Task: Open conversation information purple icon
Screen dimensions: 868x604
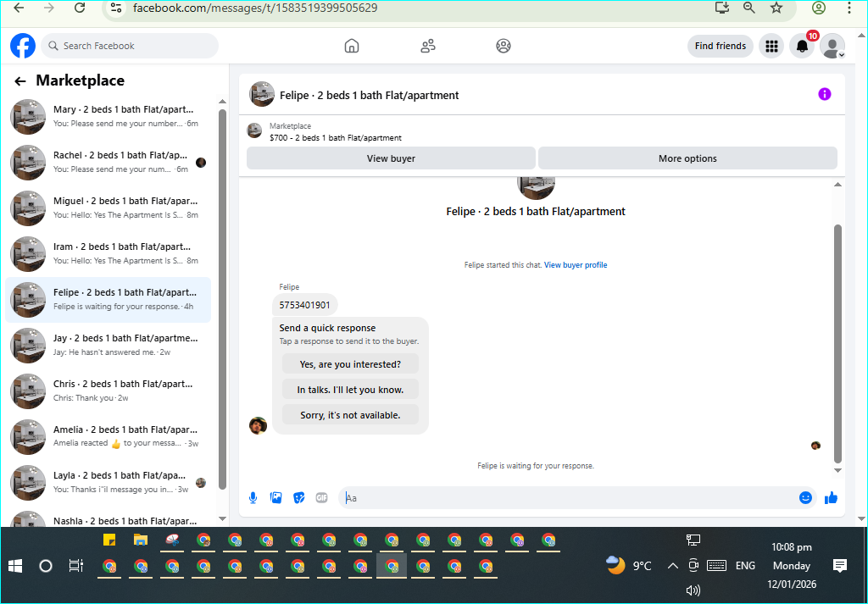Action: (825, 94)
